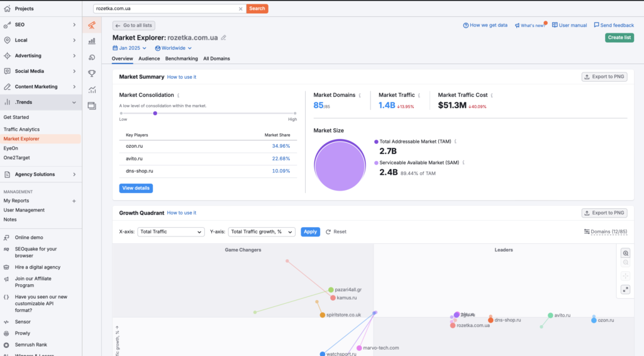This screenshot has height=356, width=644.
Task: Switch to the Benchmarking tab
Action: tap(181, 58)
